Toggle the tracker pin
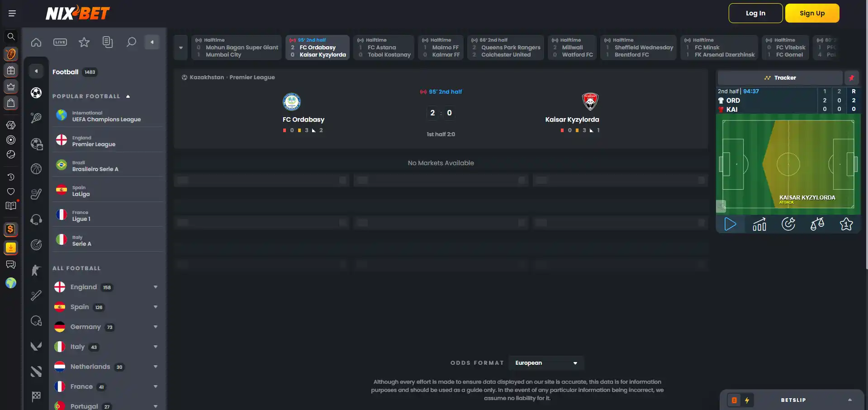The image size is (868, 410). [852, 78]
